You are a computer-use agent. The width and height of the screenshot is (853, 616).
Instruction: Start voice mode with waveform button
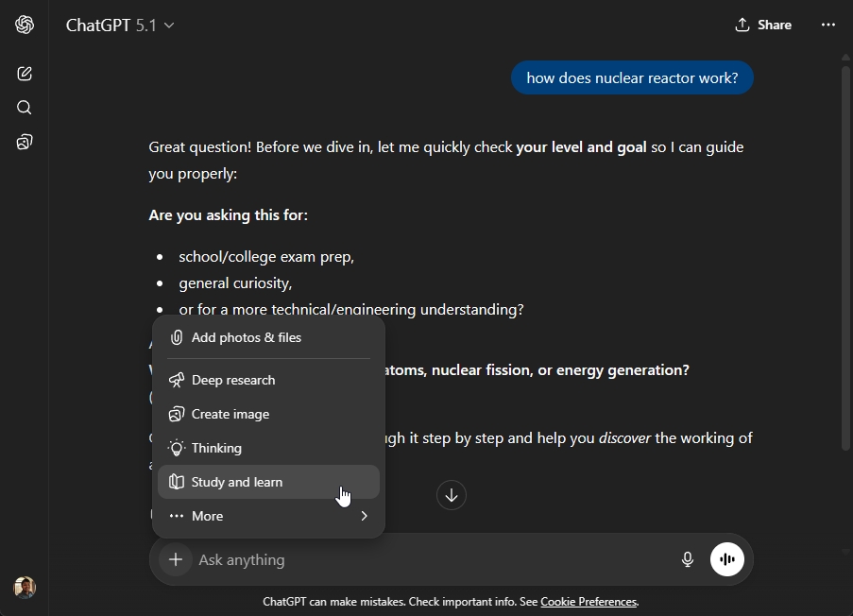click(x=727, y=559)
